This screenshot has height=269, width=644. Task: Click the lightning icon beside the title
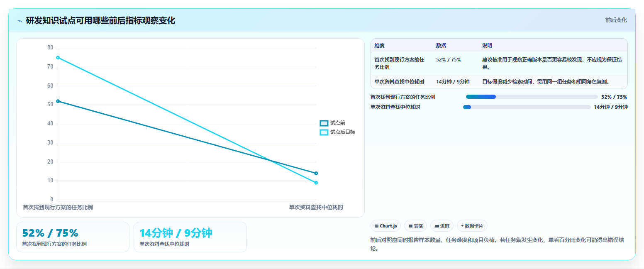click(x=20, y=21)
